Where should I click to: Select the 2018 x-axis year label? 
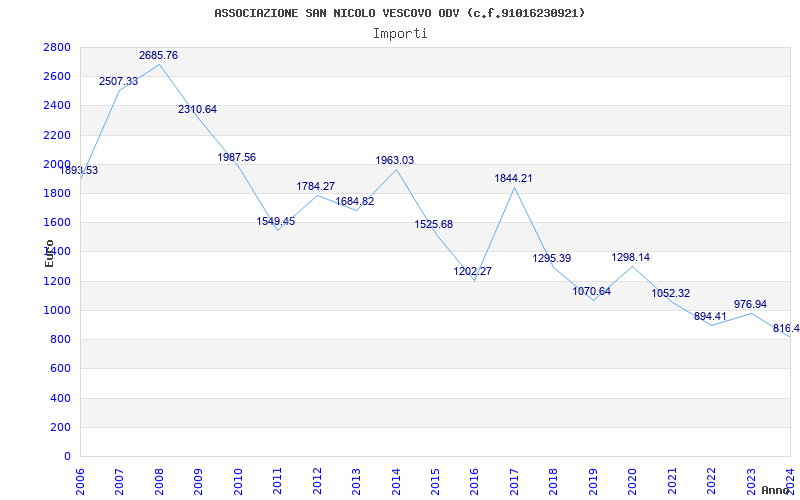tap(554, 482)
